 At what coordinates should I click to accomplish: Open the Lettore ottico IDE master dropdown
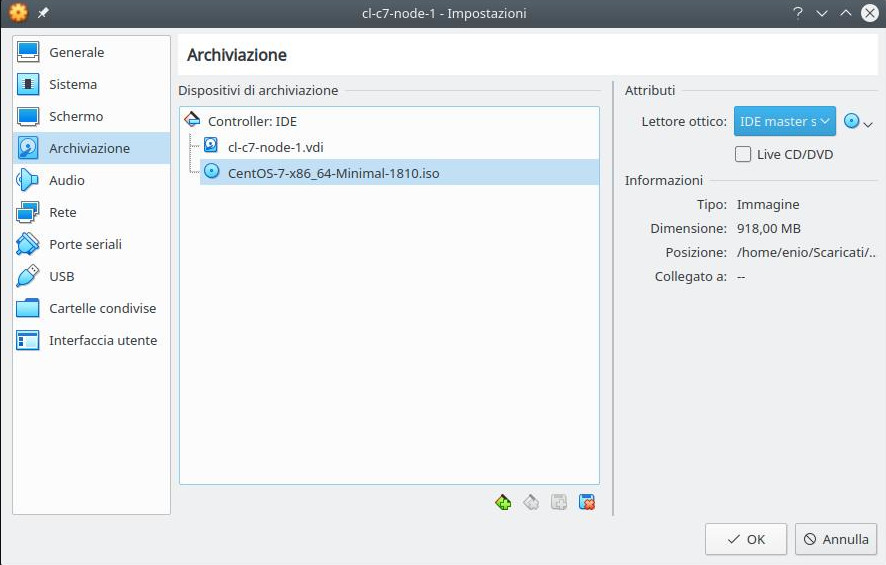point(784,121)
